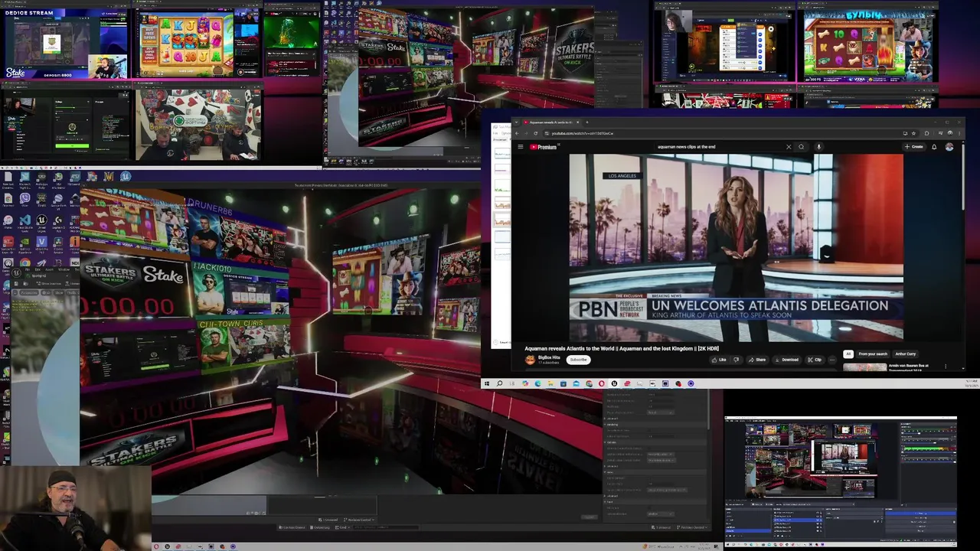Screen dimensions: 980x551
Task: Open a new Chrome tab
Action: coord(586,122)
